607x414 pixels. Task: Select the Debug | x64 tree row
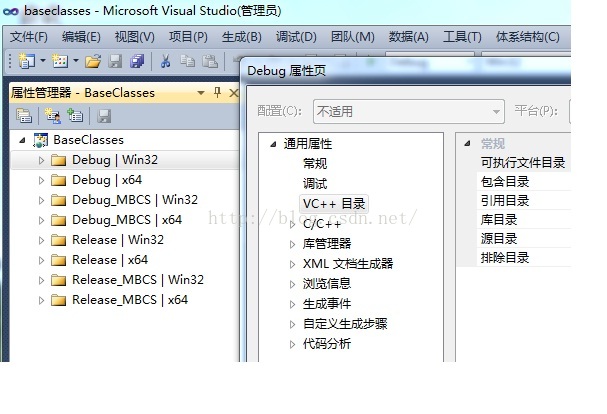124,180
